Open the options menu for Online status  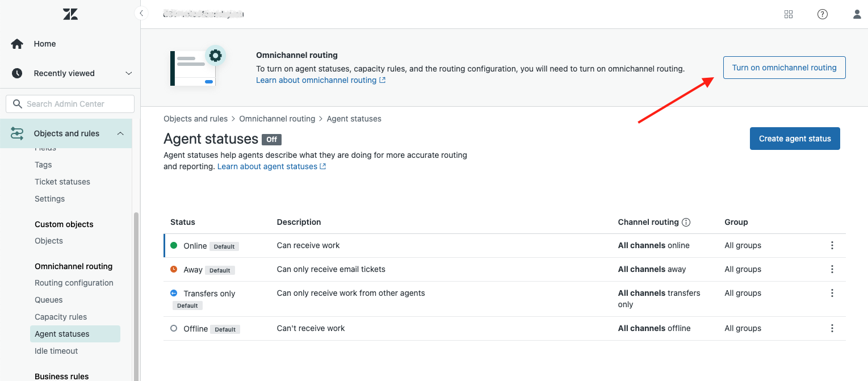pos(832,245)
